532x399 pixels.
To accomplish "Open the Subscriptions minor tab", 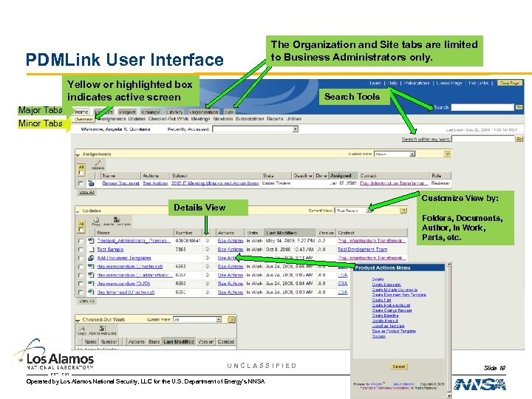I will click(x=250, y=119).
